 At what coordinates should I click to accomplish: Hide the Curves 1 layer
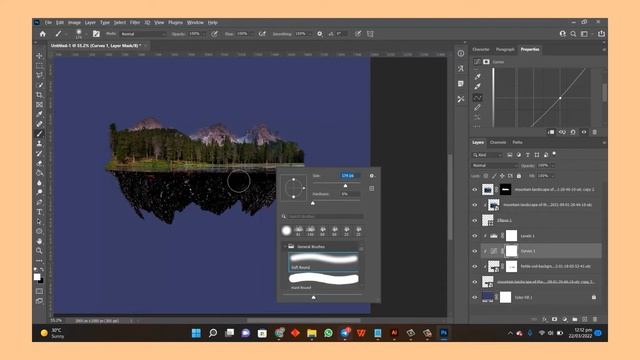(475, 251)
